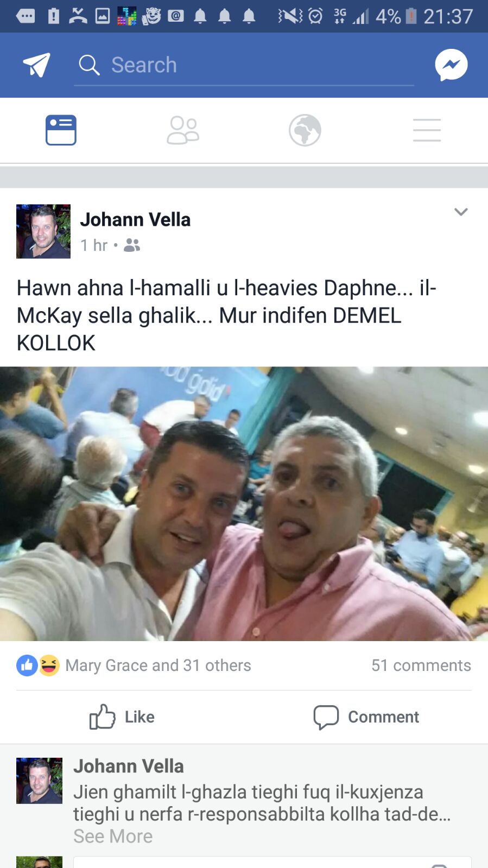
Task: Switch to the News Feed tab
Action: [61, 130]
